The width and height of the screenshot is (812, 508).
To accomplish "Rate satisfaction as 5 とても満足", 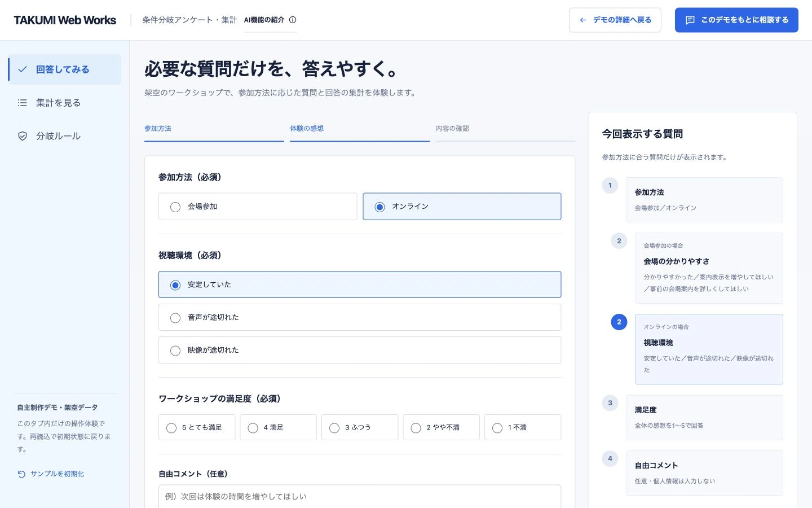I will pyautogui.click(x=197, y=427).
